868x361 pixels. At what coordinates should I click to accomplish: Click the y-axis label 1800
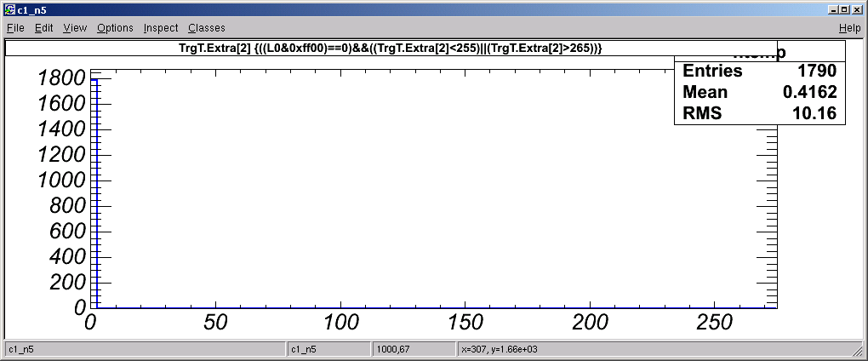pyautogui.click(x=60, y=78)
